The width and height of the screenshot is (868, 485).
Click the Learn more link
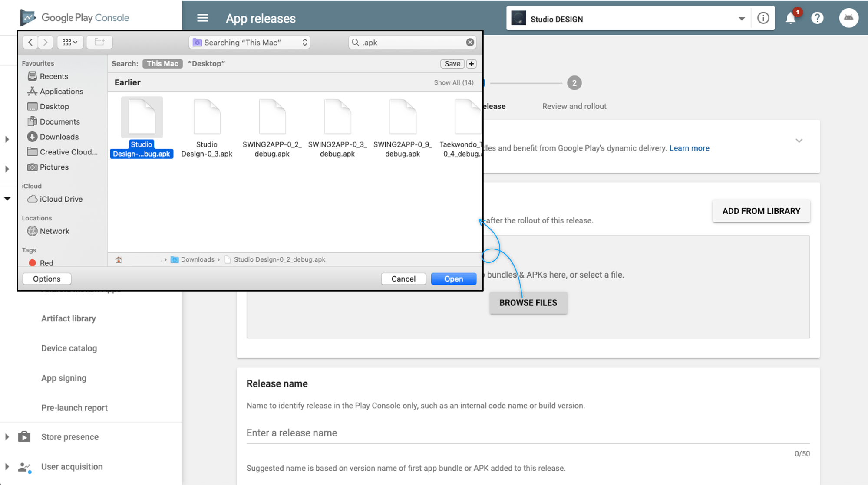[689, 148]
